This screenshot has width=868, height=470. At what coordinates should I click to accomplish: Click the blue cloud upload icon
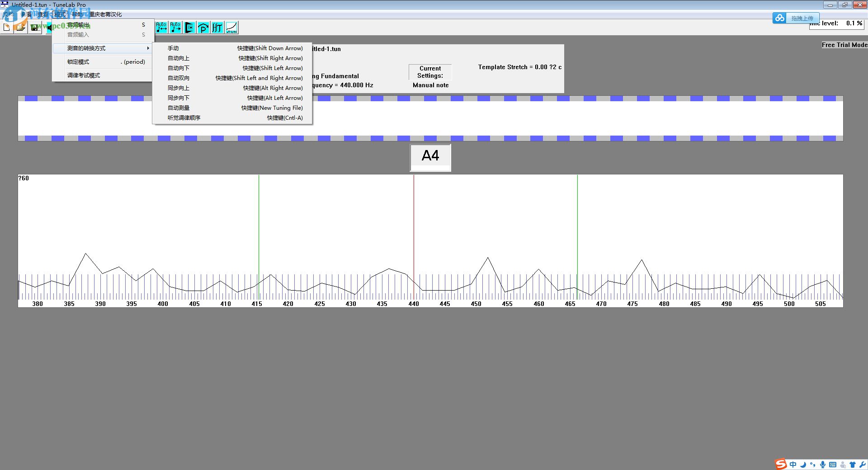click(x=779, y=18)
